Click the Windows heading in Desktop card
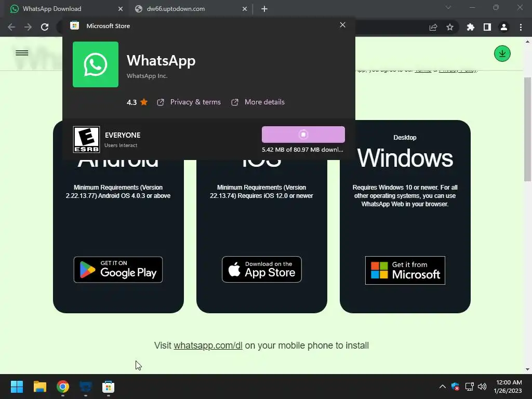The width and height of the screenshot is (532, 399). pos(405,158)
